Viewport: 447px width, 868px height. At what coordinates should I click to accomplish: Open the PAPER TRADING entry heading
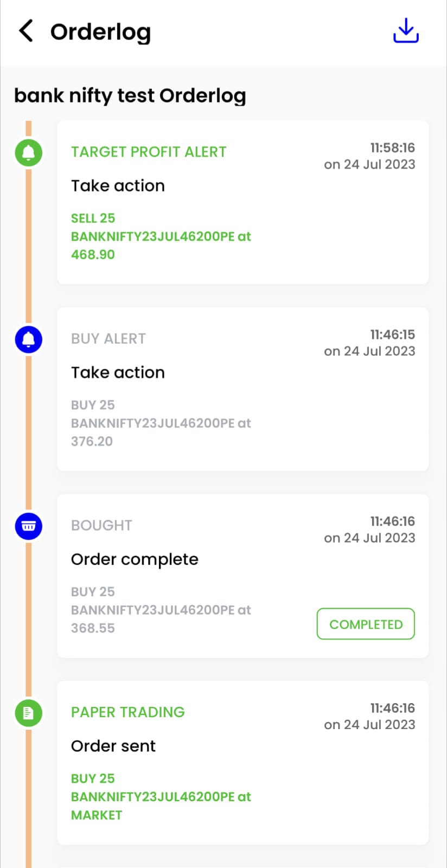(x=128, y=712)
